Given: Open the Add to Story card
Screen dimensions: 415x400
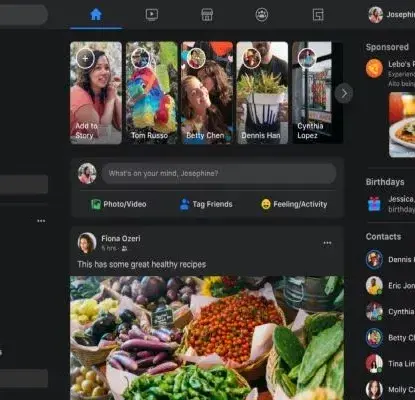Looking at the screenshot, I should click(x=96, y=93).
